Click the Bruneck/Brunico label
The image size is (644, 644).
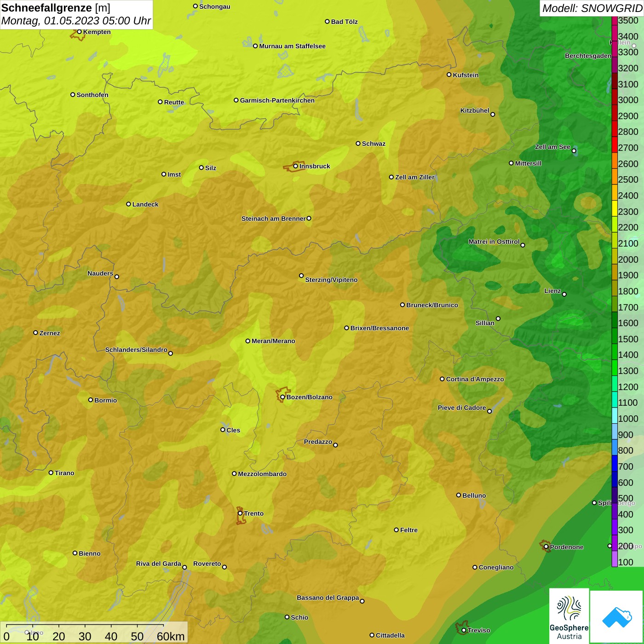(432, 305)
